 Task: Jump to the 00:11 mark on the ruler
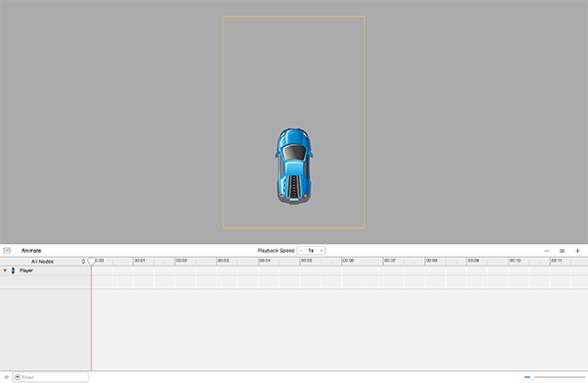[557, 261]
